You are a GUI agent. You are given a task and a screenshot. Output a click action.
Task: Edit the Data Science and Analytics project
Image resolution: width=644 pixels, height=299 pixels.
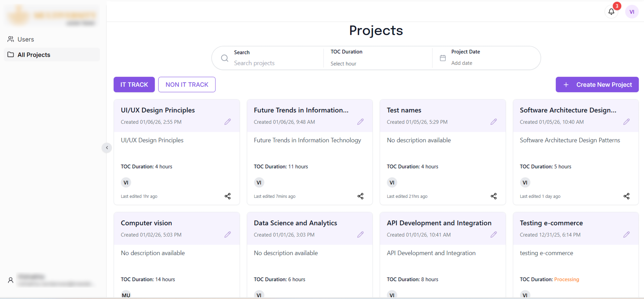360,235
